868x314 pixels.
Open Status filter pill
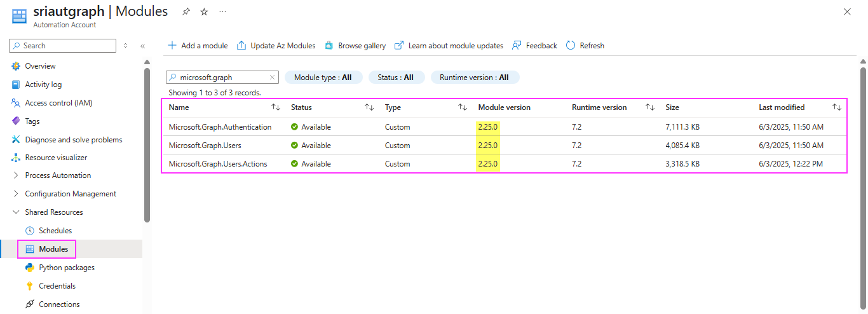pyautogui.click(x=395, y=78)
